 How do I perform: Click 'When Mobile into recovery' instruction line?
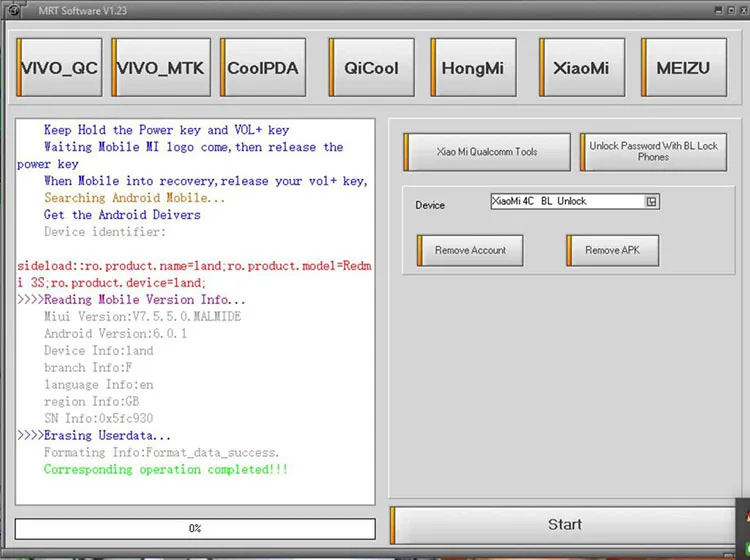pos(206,181)
